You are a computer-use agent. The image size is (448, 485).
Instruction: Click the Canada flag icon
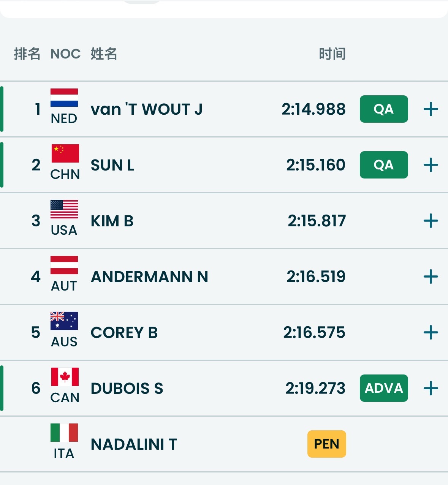coord(65,377)
